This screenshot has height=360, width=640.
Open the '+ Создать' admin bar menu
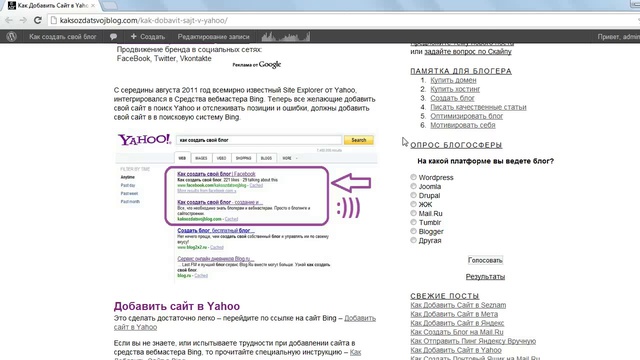pyautogui.click(x=148, y=37)
